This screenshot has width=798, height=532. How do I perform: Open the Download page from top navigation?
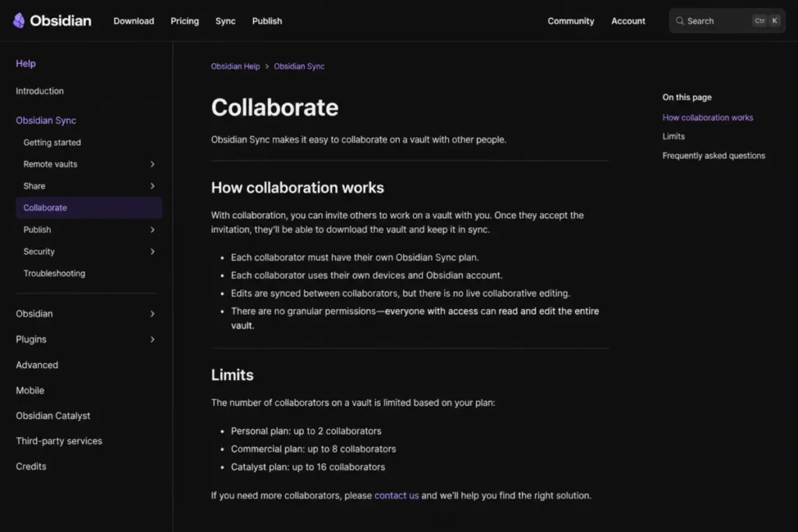point(134,21)
